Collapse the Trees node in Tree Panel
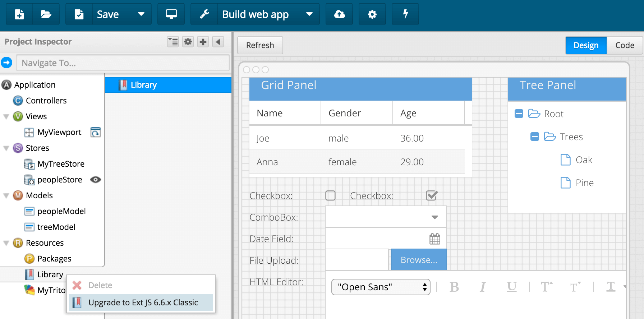Image resolution: width=644 pixels, height=319 pixels. (535, 137)
